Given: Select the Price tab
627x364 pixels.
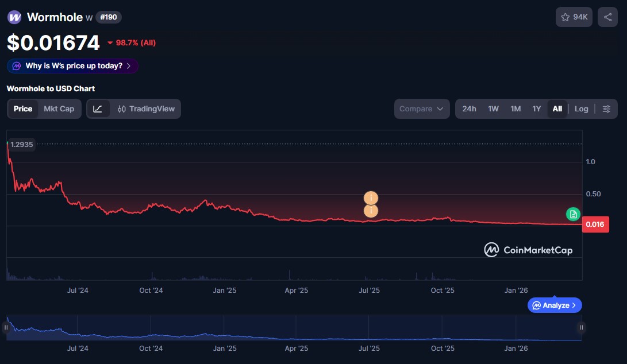Looking at the screenshot, I should (23, 109).
